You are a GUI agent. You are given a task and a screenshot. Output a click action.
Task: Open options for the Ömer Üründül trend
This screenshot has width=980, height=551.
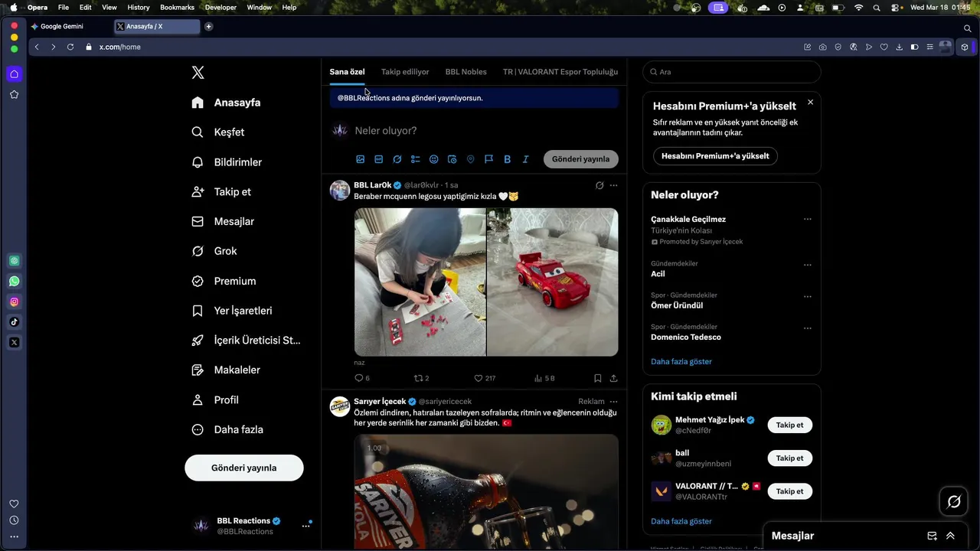pyautogui.click(x=807, y=297)
